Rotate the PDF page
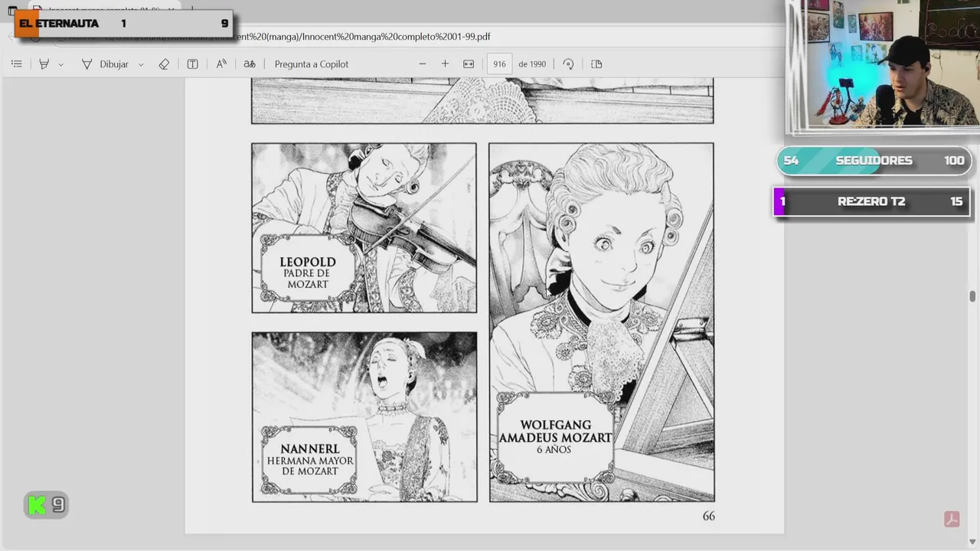 tap(568, 64)
